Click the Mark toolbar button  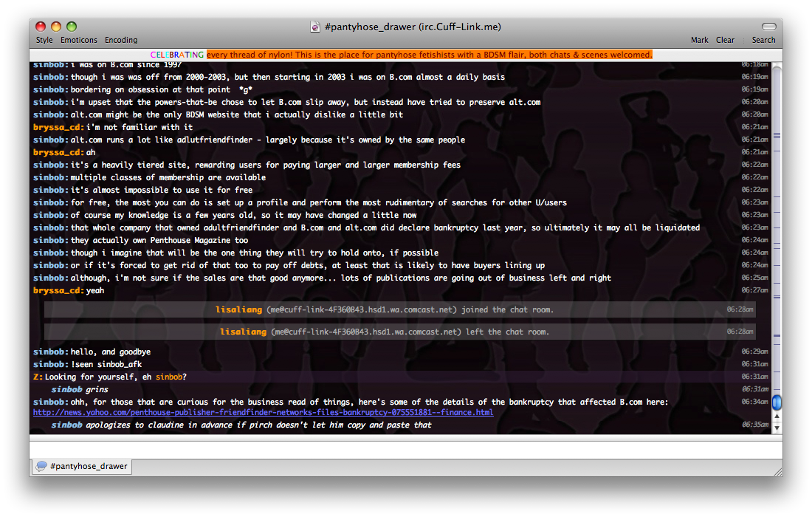pos(699,40)
